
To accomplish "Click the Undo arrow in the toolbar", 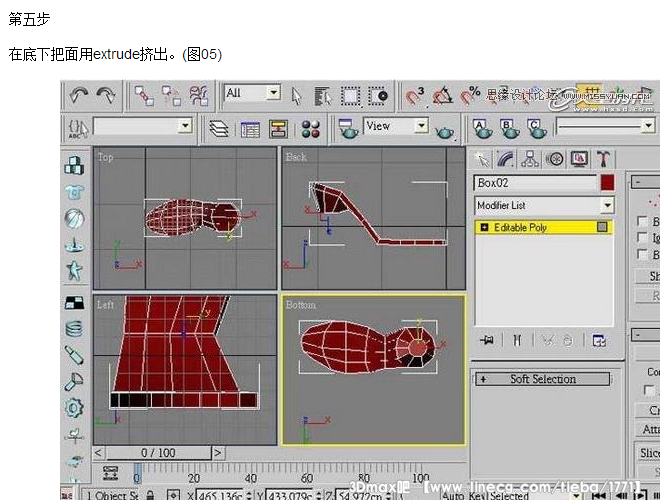I will pos(79,95).
